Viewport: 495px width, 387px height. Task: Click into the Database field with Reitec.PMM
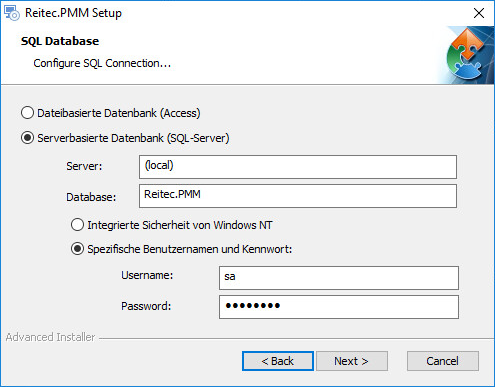tap(298, 196)
